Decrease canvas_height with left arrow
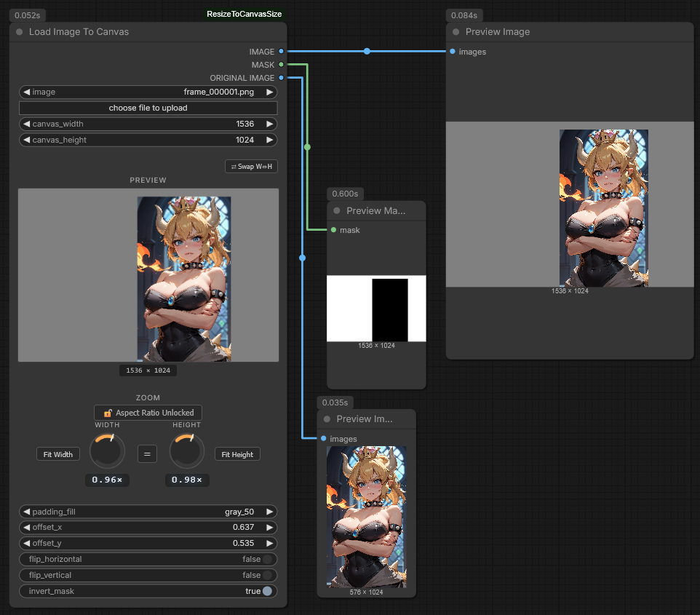The image size is (700, 615). pyautogui.click(x=27, y=140)
